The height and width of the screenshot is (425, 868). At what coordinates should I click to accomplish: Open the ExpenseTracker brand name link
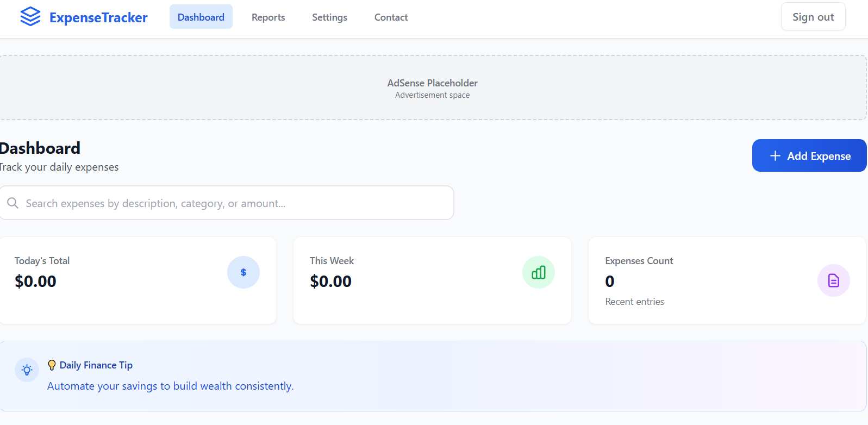coord(98,17)
